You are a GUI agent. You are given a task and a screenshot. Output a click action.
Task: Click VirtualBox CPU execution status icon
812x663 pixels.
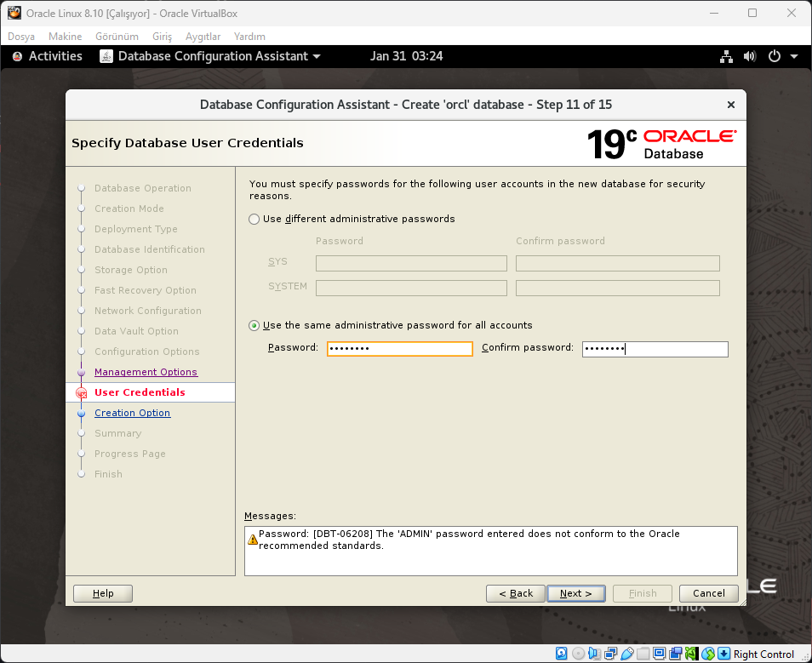pyautogui.click(x=692, y=654)
